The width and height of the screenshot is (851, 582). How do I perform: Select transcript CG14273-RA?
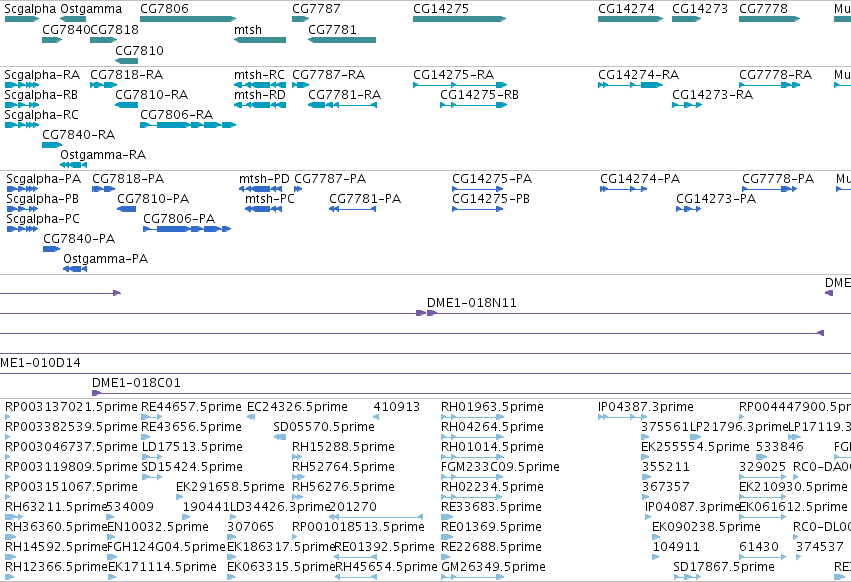pyautogui.click(x=713, y=95)
